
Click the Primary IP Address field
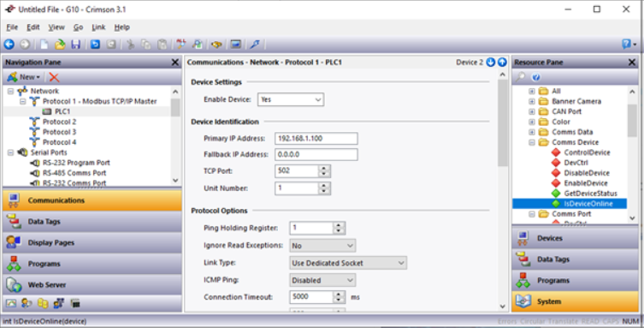tap(316, 139)
